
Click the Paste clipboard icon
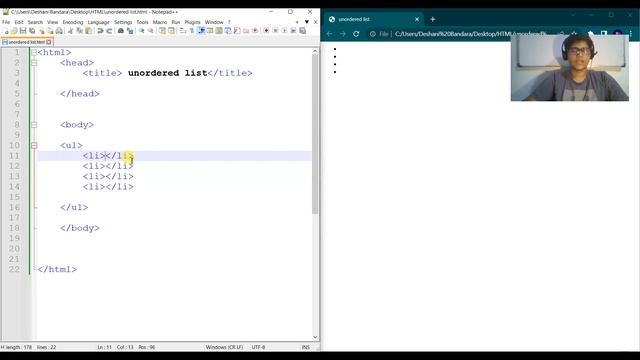point(88,31)
